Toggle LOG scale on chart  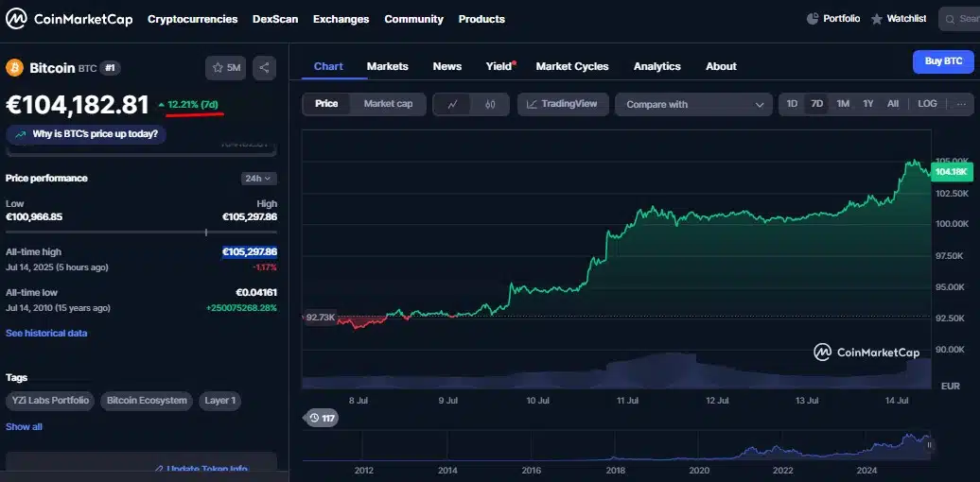927,104
